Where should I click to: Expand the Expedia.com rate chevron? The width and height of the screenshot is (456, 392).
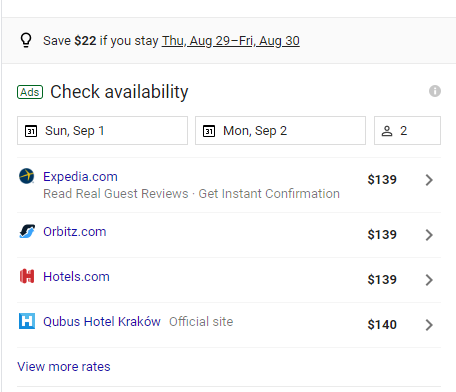pyautogui.click(x=429, y=180)
